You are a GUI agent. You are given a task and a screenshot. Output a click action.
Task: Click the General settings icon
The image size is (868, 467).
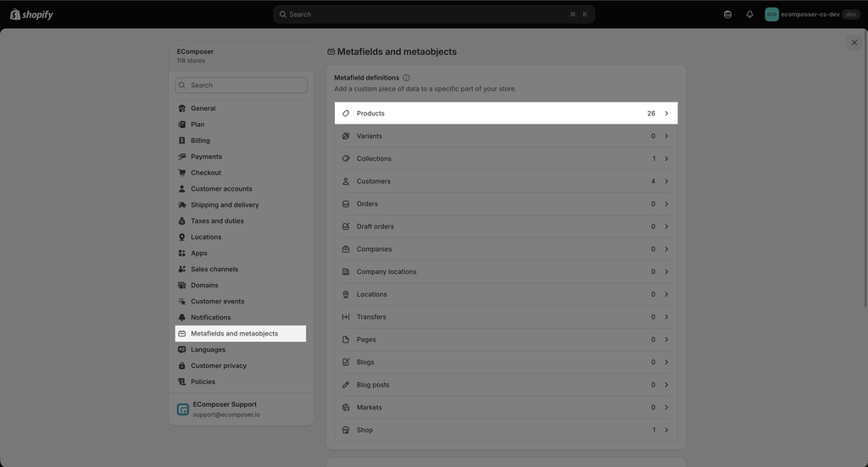point(181,108)
